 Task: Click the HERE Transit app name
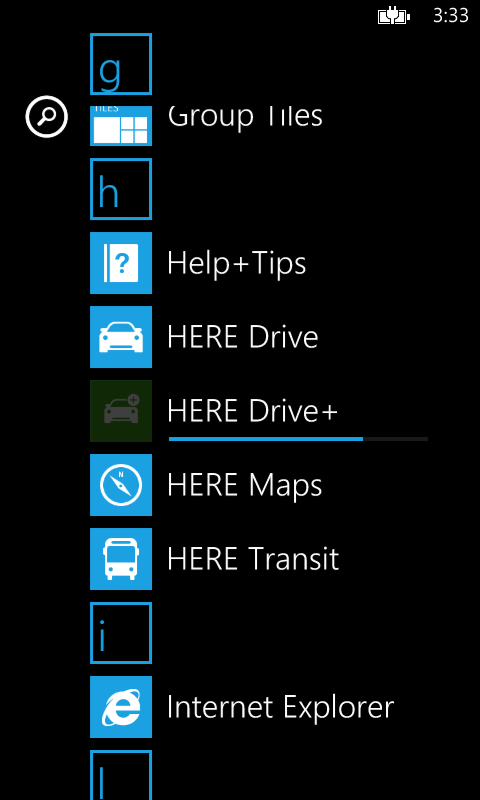(x=253, y=559)
